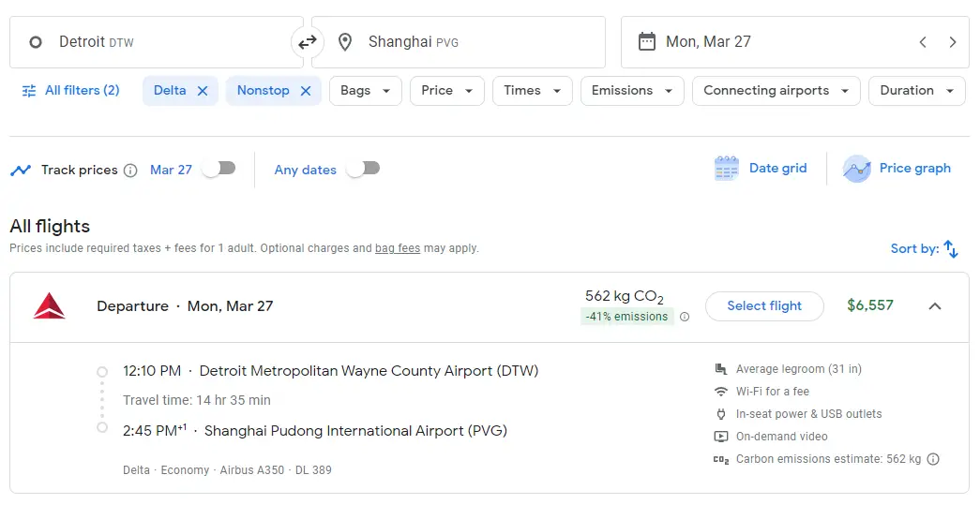Open the Bags filter dropdown
Image resolution: width=980 pixels, height=505 pixels.
coord(365,91)
